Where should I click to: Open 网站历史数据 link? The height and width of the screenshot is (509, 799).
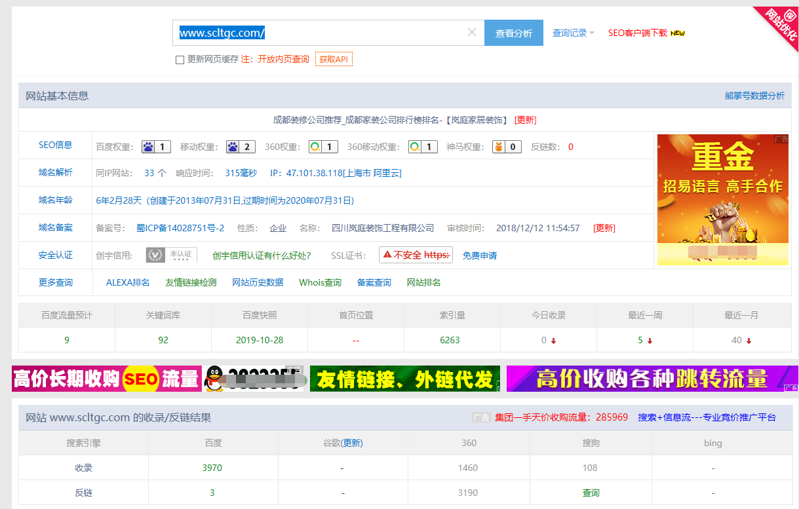[x=257, y=283]
